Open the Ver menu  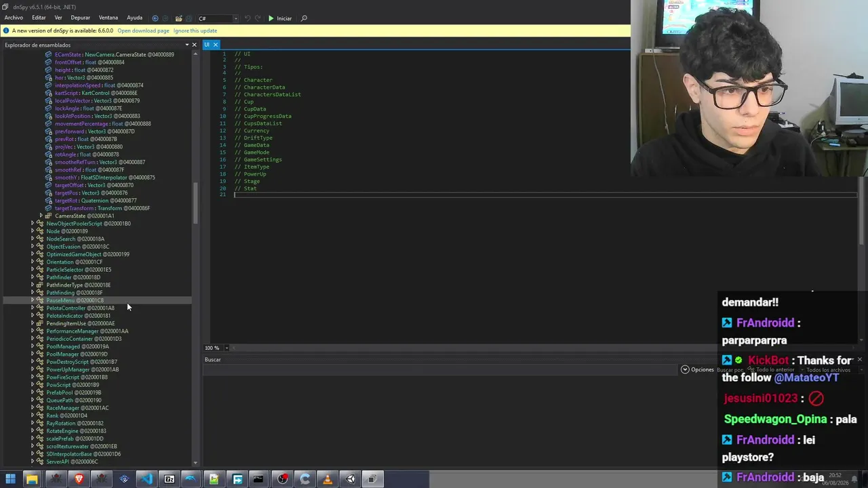(x=58, y=18)
